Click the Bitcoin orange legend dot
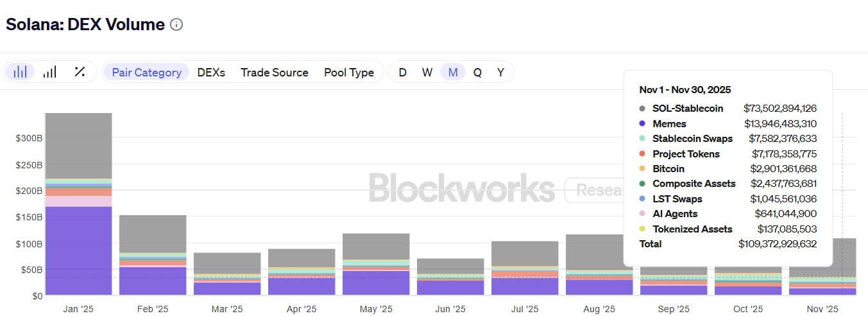868x316 pixels. [x=643, y=169]
